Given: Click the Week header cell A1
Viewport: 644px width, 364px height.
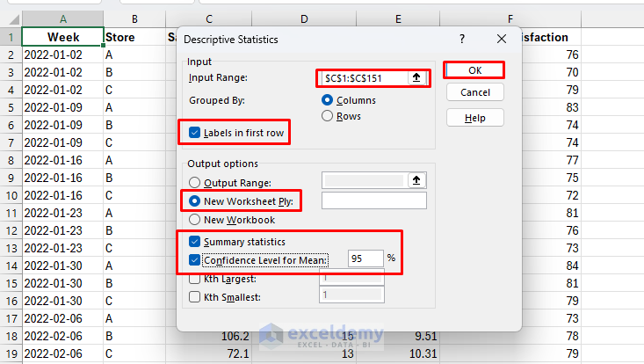Looking at the screenshot, I should pos(62,37).
